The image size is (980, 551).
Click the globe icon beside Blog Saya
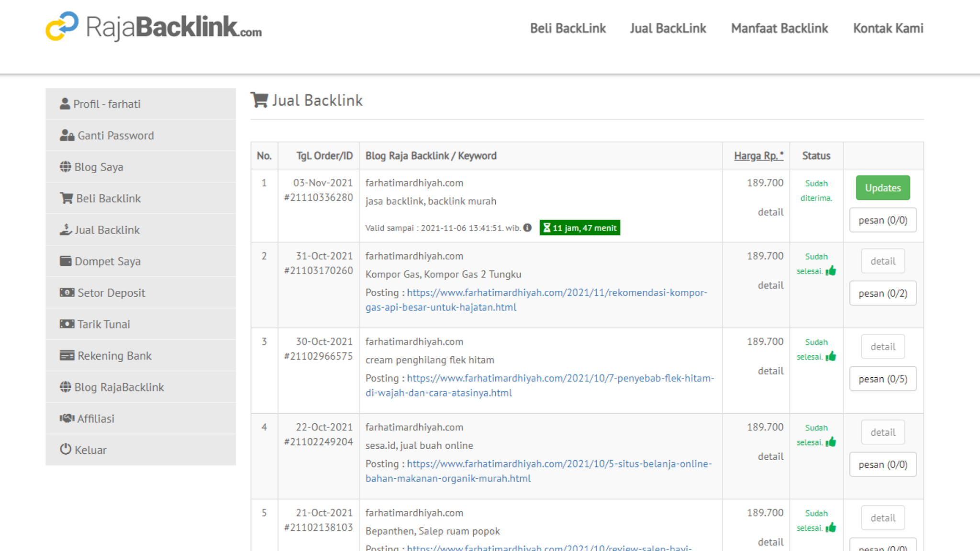(66, 167)
